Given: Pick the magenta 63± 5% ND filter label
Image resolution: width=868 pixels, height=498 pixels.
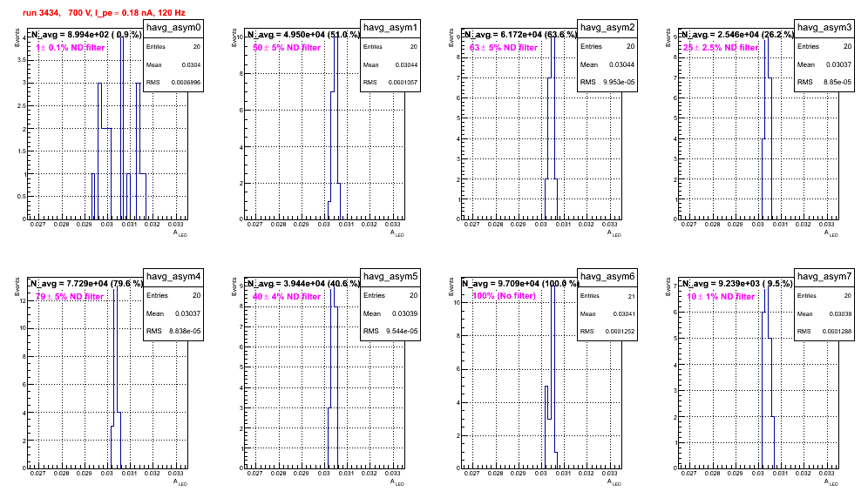Looking at the screenshot, I should 504,48.
